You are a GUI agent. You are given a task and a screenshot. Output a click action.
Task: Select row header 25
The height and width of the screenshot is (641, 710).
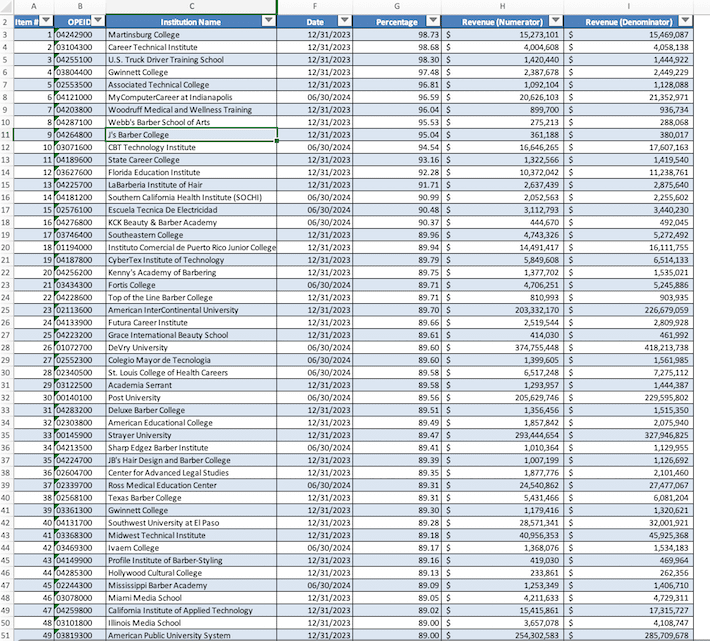coord(6,310)
